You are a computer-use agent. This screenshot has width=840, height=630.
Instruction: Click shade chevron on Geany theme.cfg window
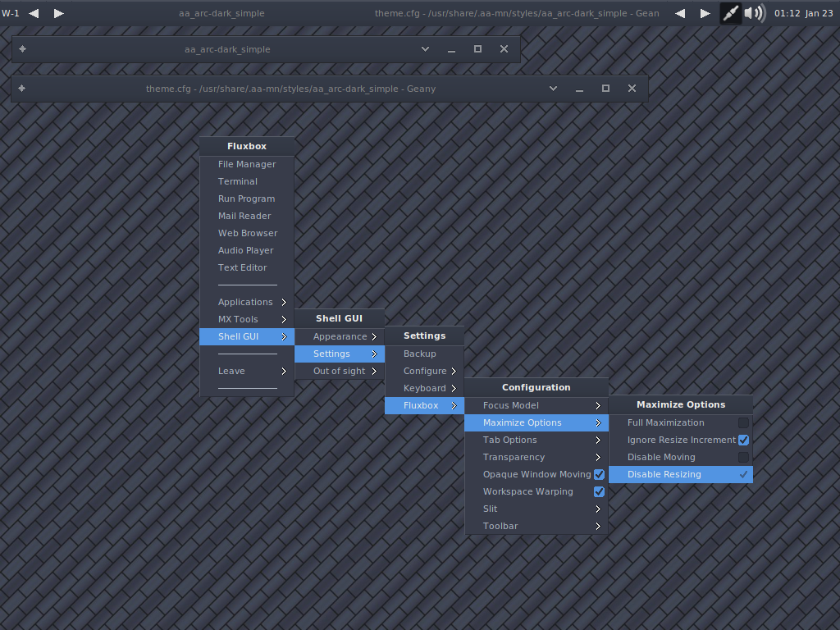coord(554,89)
